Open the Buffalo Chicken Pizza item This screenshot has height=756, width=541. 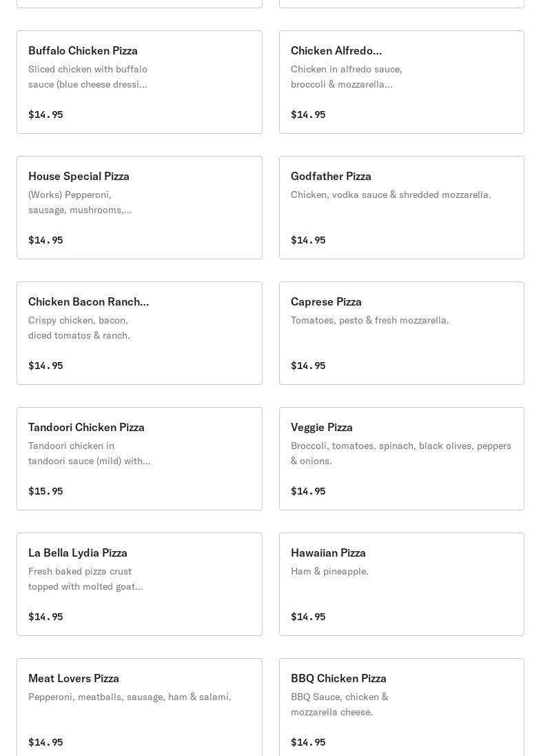point(139,82)
